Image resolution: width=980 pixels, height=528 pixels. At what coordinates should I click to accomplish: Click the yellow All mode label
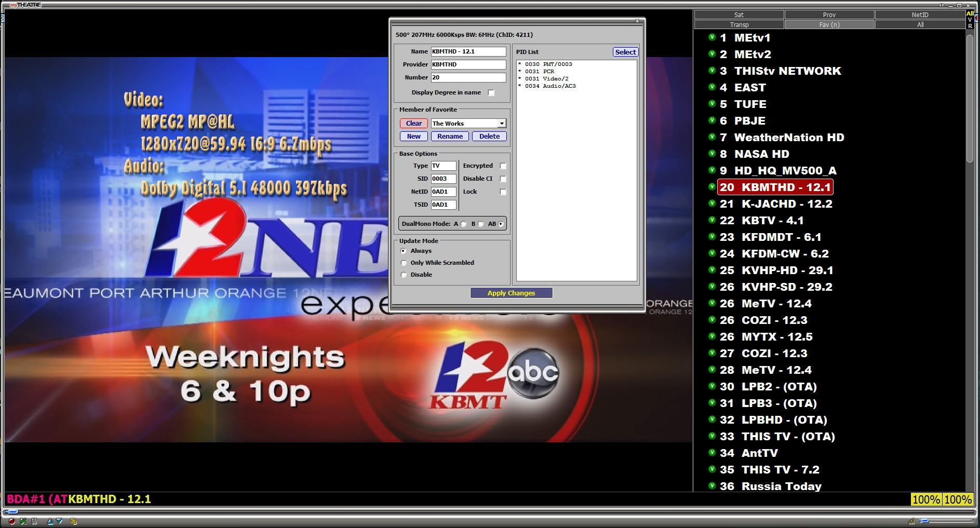(970, 13)
